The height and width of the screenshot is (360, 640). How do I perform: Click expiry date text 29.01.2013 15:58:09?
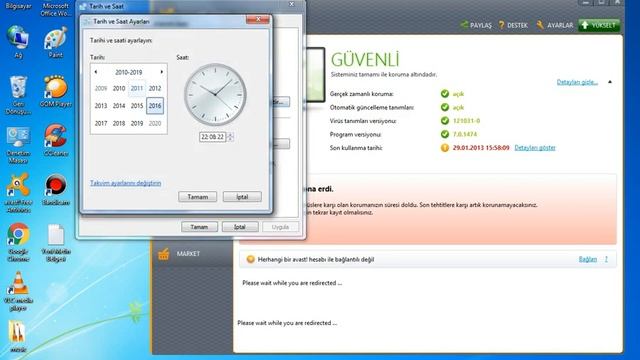[x=481, y=148]
